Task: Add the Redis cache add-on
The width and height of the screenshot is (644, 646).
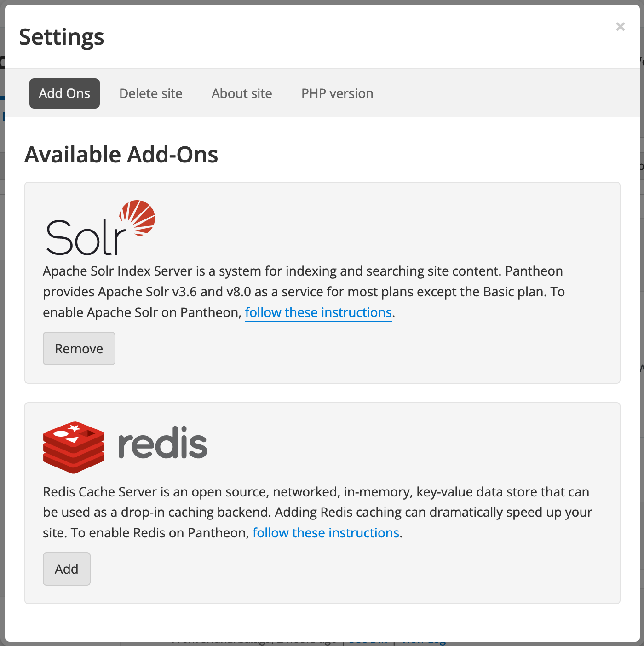Action: coord(67,569)
